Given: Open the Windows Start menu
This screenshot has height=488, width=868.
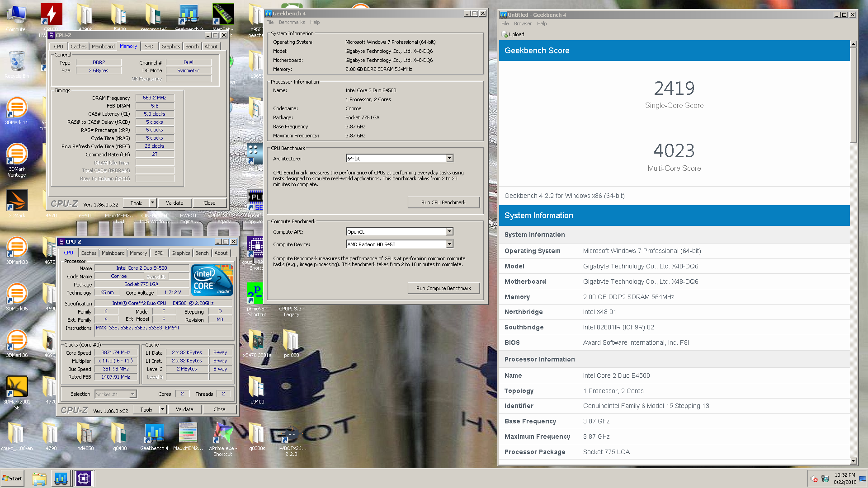Looking at the screenshot, I should (13, 479).
